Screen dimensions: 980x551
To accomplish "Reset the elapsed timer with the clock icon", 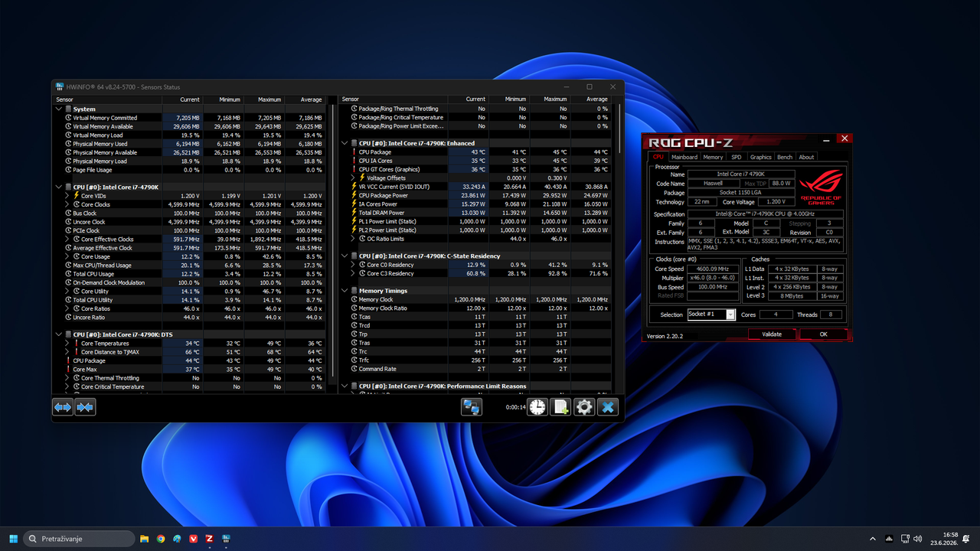I will [537, 407].
